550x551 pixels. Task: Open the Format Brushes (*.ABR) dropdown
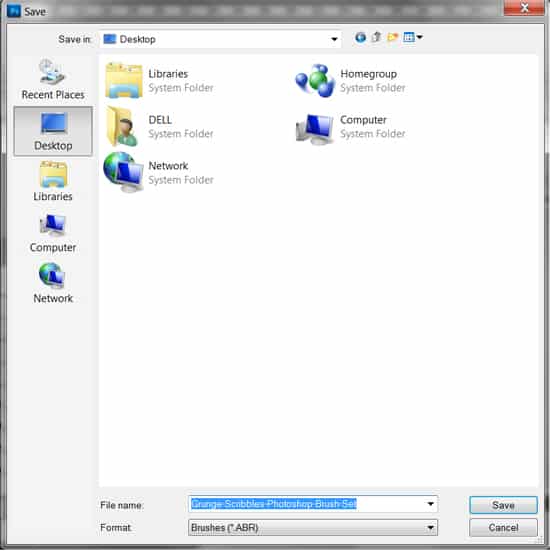[313, 527]
